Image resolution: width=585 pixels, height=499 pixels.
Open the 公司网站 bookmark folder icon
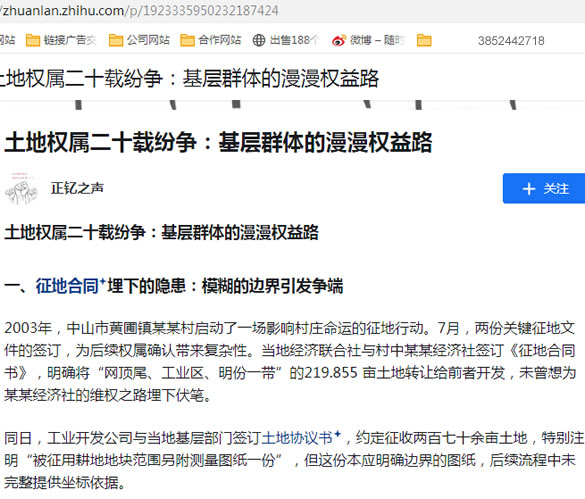pyautogui.click(x=116, y=40)
